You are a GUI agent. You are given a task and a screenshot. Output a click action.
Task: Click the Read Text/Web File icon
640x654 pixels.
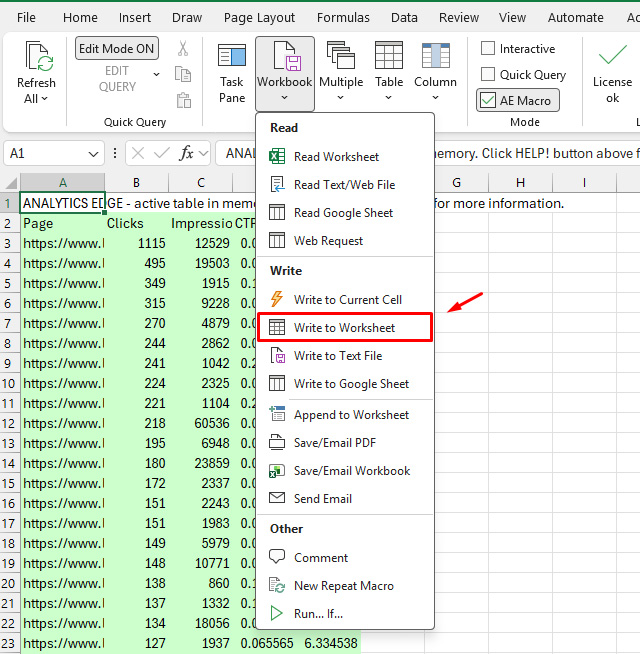tap(277, 184)
